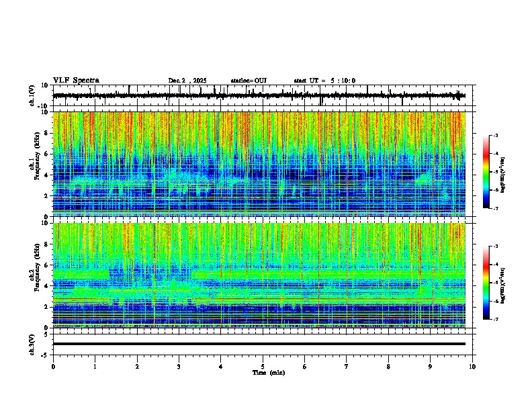Click the time axis tick label "4"

[x=221, y=367]
